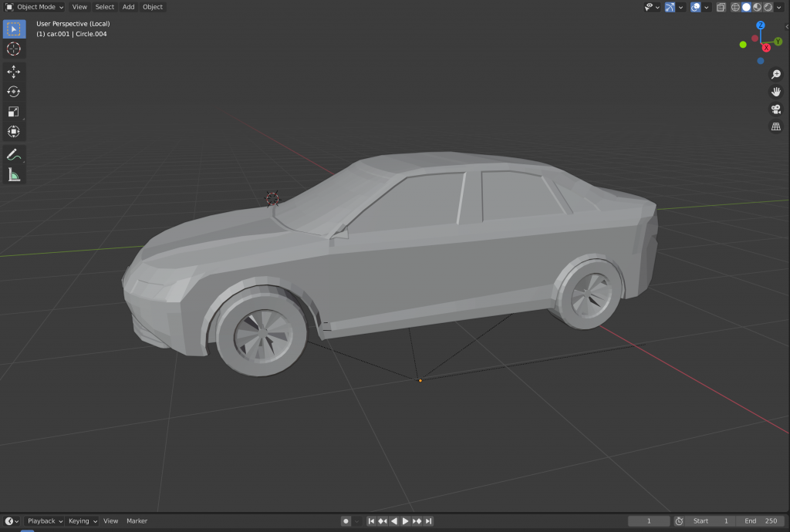Click the dark blue negative Z gizmo dot
The height and width of the screenshot is (532, 790).
[x=760, y=61]
